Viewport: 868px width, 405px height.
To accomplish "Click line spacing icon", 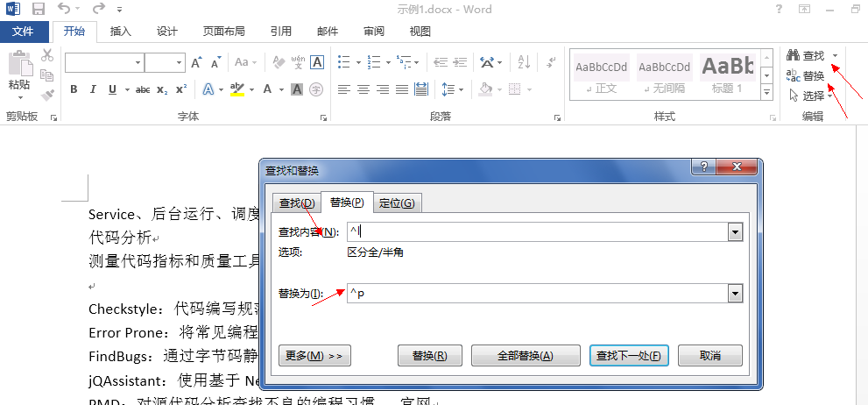I will tap(448, 89).
